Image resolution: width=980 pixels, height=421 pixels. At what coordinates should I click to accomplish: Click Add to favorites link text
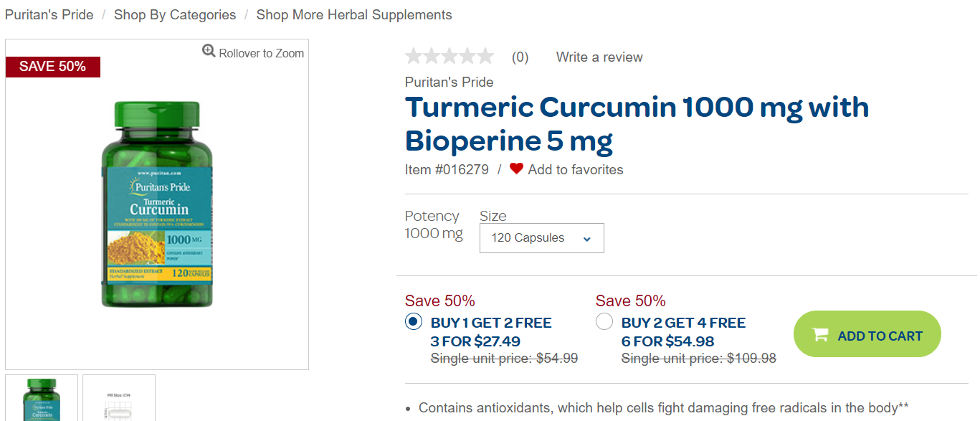(576, 170)
